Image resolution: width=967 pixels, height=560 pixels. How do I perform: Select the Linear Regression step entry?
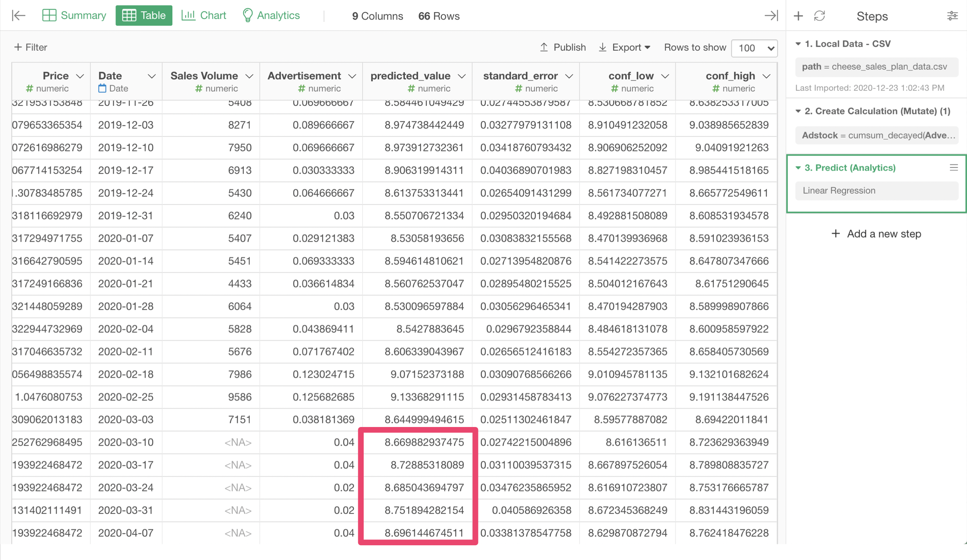point(876,191)
